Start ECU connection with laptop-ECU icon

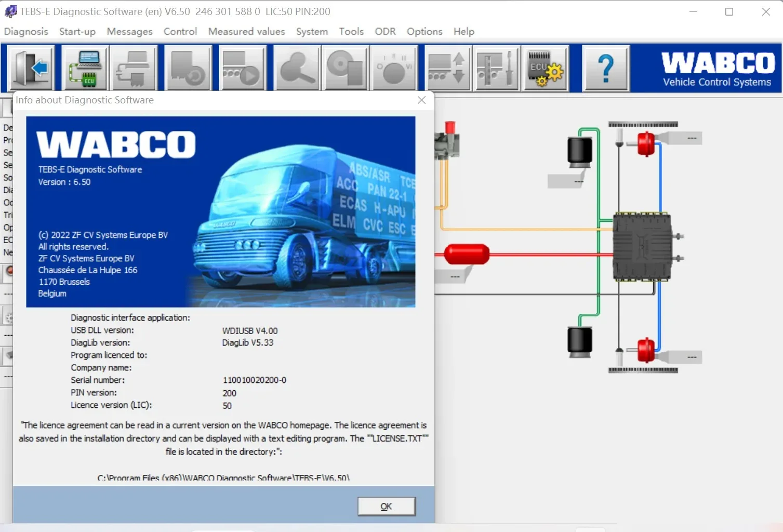(85, 68)
